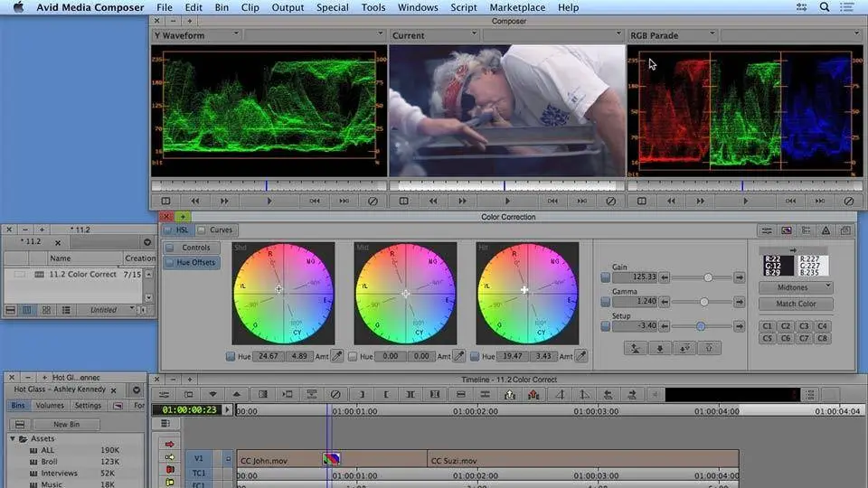Click the New Bin button
Screen dimensions: 868x488
click(x=66, y=424)
